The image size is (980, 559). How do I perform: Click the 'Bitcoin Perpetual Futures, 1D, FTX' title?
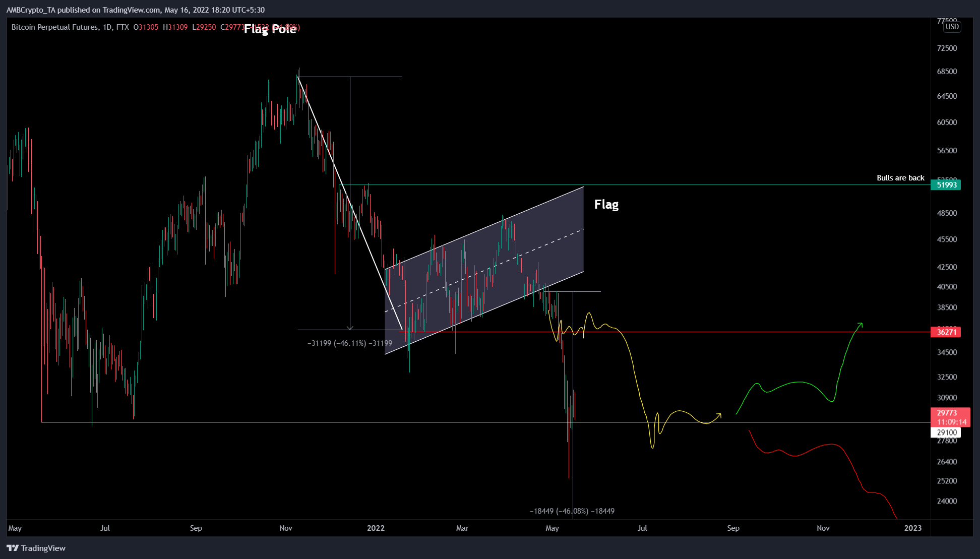point(70,27)
